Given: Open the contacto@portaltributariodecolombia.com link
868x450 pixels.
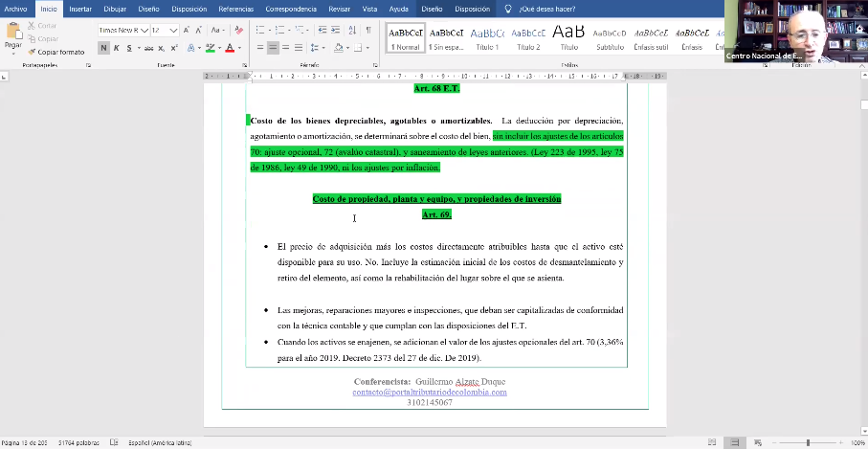Looking at the screenshot, I should (x=430, y=392).
